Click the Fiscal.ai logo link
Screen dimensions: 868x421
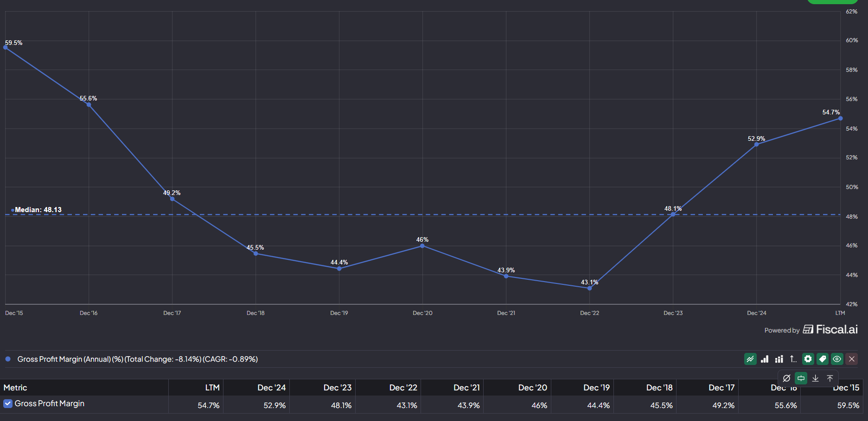(830, 330)
